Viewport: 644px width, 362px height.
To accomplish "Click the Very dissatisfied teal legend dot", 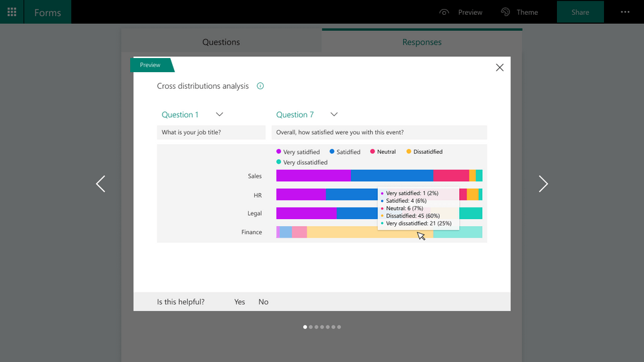I will click(x=278, y=162).
